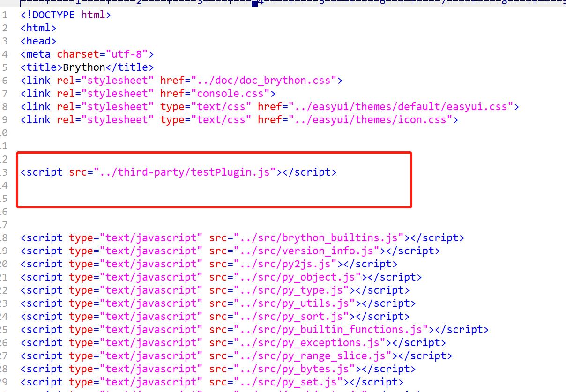Click gutter line number 5

coord(5,67)
